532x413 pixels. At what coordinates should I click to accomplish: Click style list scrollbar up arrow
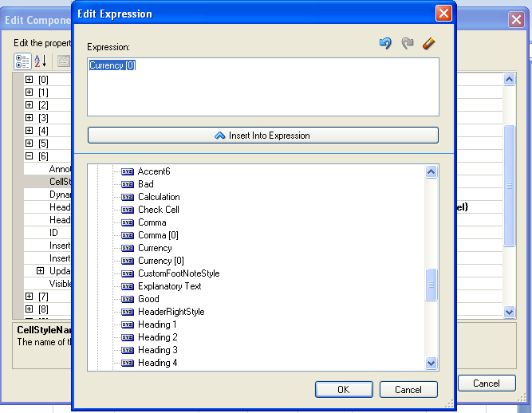tap(431, 172)
